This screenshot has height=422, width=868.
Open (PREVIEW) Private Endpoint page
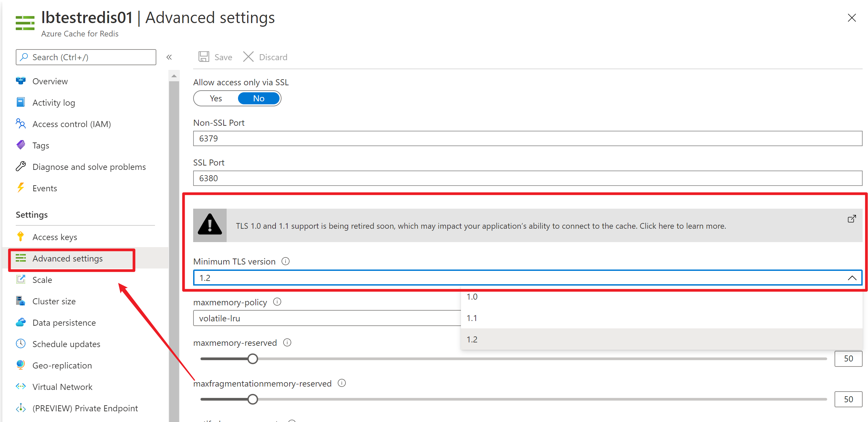[85, 408]
